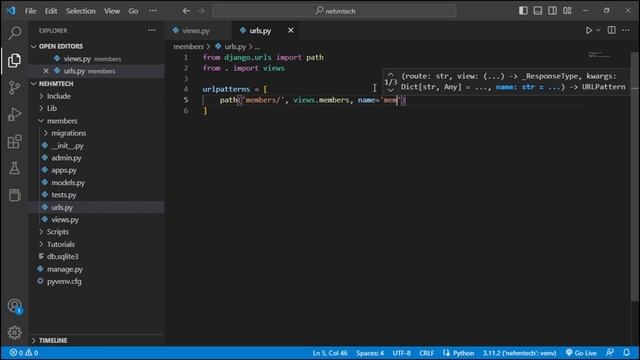The image size is (640, 360).
Task: Run the Python file with play button
Action: click(x=589, y=30)
